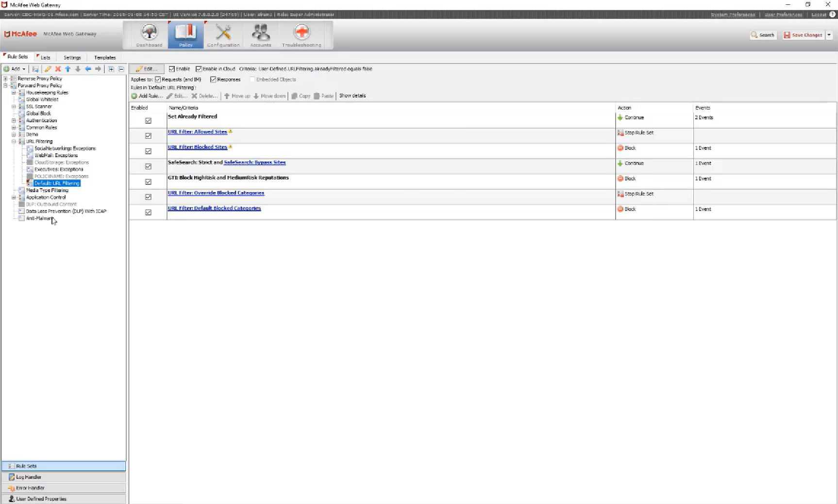Collapse the URL Filtering node
838x504 pixels.
[14, 142]
